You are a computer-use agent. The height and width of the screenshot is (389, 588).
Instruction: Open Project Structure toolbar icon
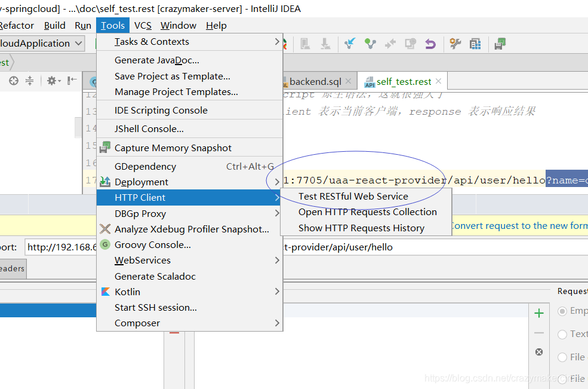click(475, 44)
